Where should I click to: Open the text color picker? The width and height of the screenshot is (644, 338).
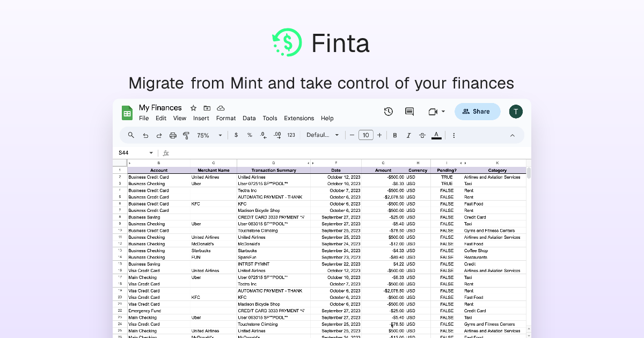coord(436,135)
